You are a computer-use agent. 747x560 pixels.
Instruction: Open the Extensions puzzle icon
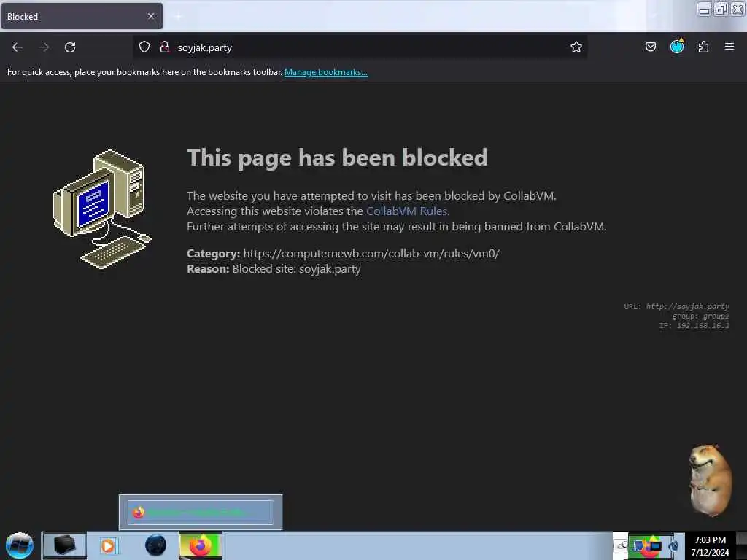[703, 47]
